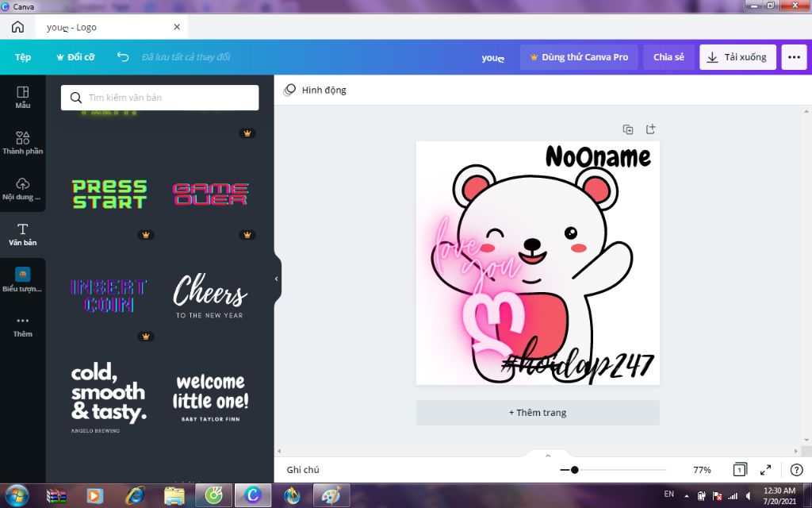Enter fullscreen presentation mode
Screen dimensions: 812x508
click(765, 470)
